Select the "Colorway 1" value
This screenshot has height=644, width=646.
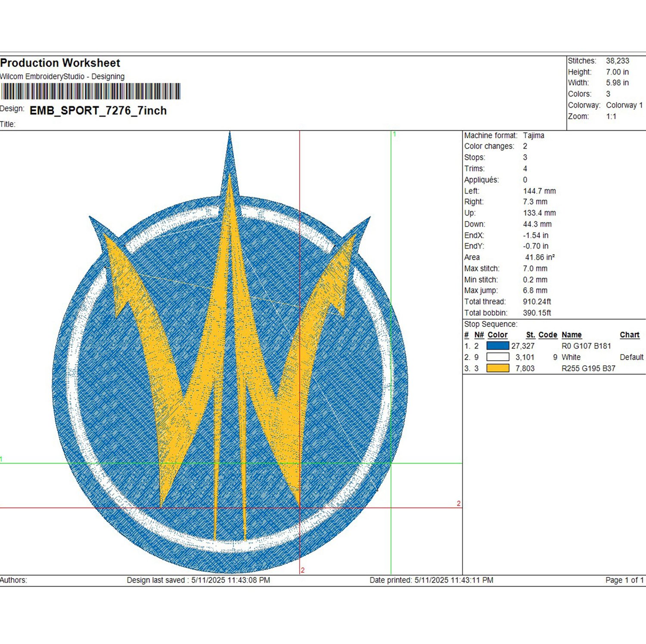[x=624, y=105]
